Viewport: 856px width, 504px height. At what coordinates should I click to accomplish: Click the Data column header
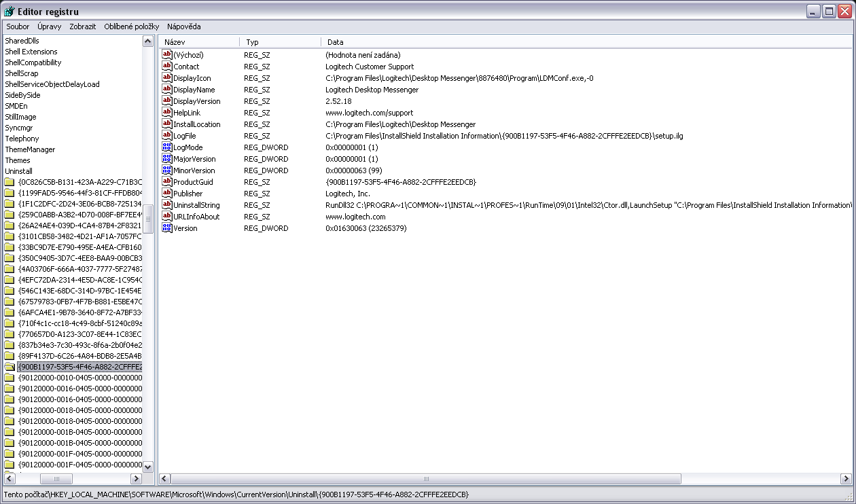tap(586, 42)
